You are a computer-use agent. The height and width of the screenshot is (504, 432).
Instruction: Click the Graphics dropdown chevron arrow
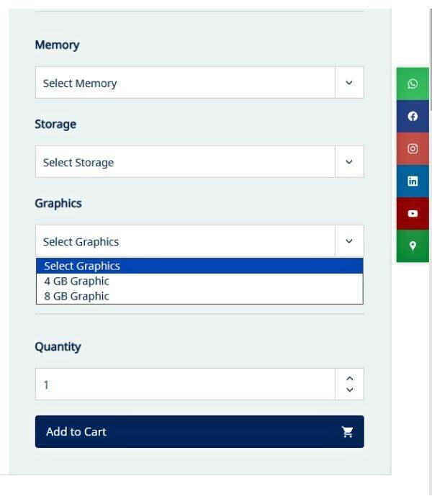[x=349, y=241]
